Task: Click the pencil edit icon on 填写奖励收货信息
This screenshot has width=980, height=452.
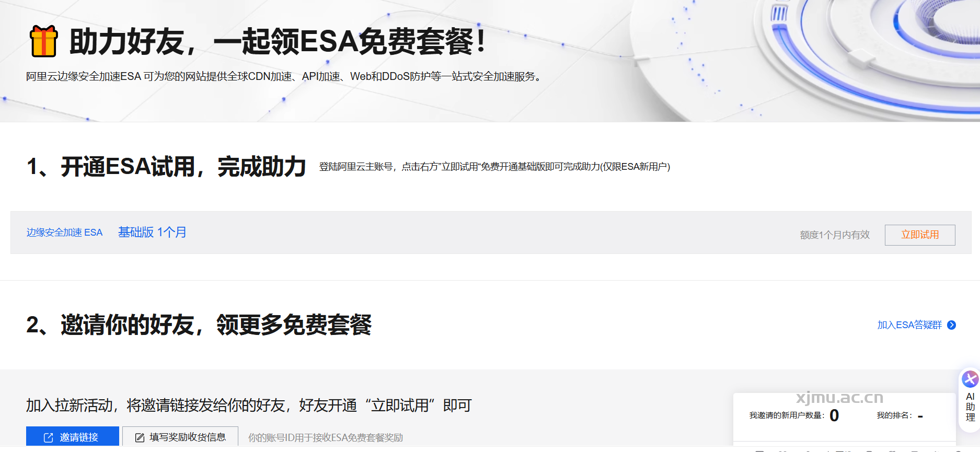Action: [140, 437]
